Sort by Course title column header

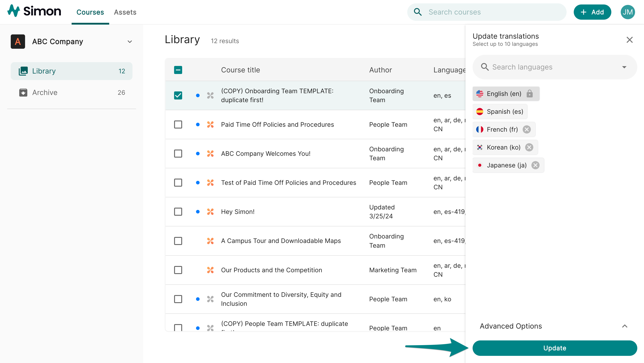(241, 70)
